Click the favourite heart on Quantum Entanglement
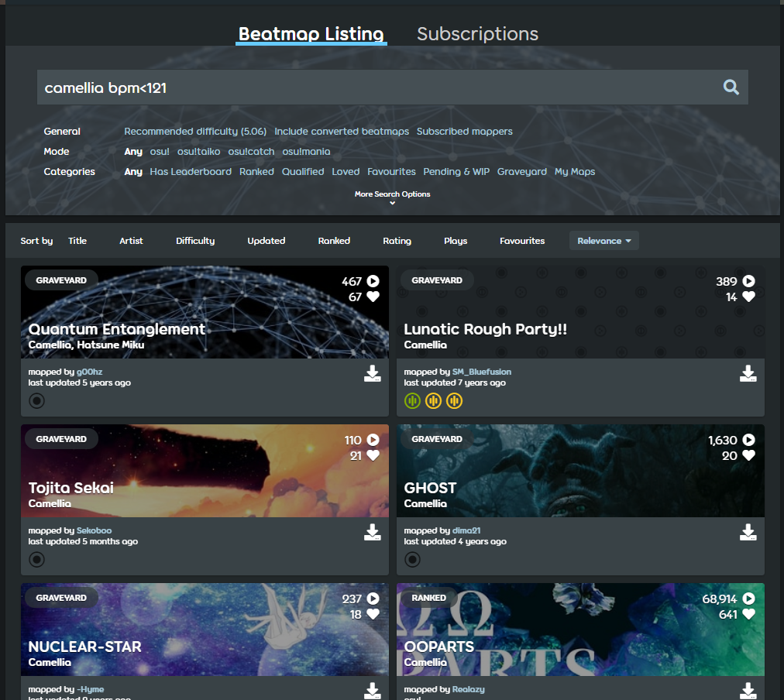 pyautogui.click(x=373, y=297)
